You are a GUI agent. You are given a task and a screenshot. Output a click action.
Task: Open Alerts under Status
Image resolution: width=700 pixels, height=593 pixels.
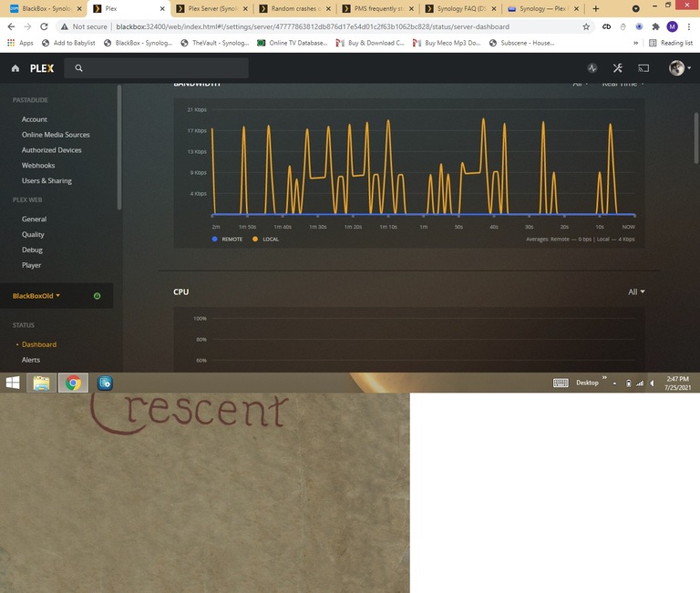[31, 360]
